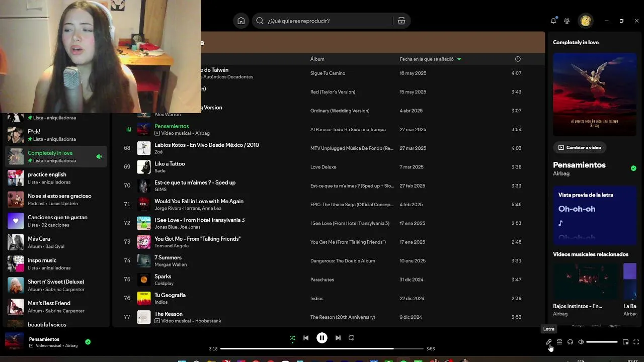The image size is (644, 362).
Task: Open Man's Best Friend album
Action: click(x=56, y=307)
